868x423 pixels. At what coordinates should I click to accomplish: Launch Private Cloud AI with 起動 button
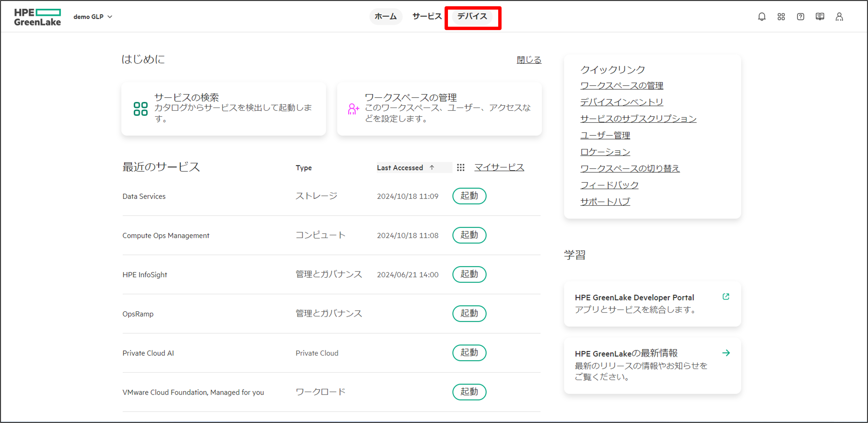point(469,353)
